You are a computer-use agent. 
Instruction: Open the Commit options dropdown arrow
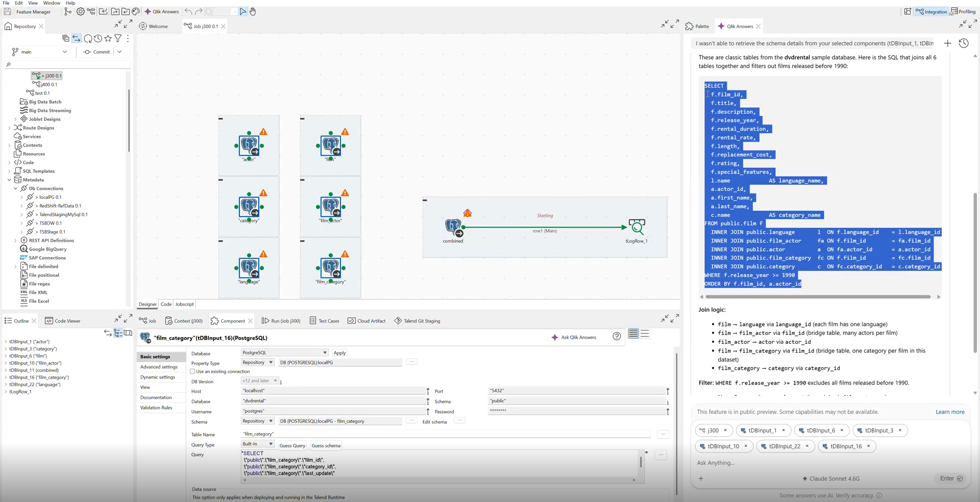coord(119,52)
